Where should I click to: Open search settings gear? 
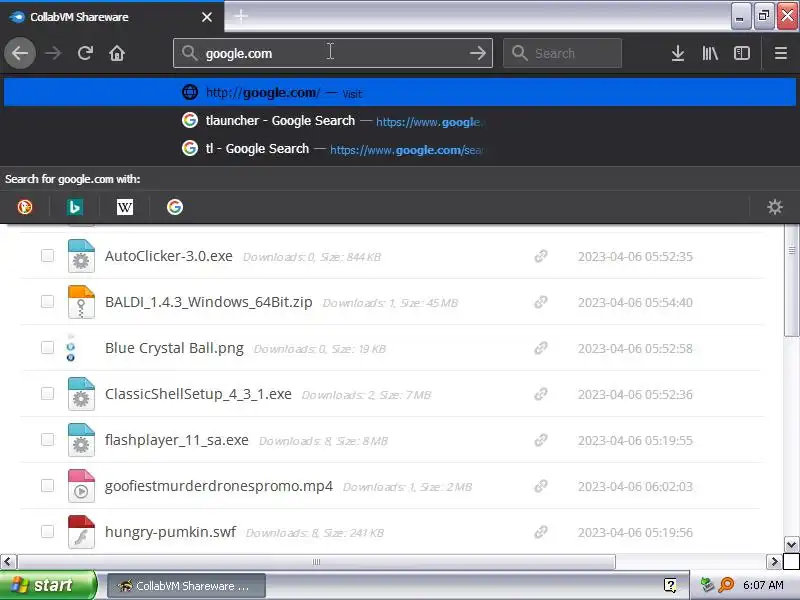[775, 207]
